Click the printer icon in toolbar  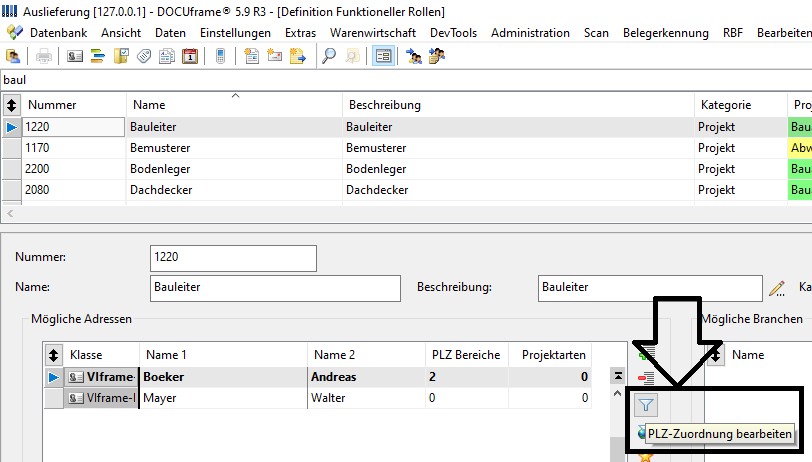pos(44,56)
